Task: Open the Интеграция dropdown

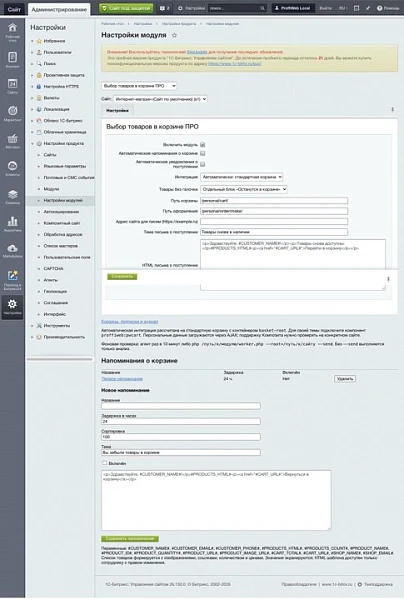Action: (x=242, y=177)
